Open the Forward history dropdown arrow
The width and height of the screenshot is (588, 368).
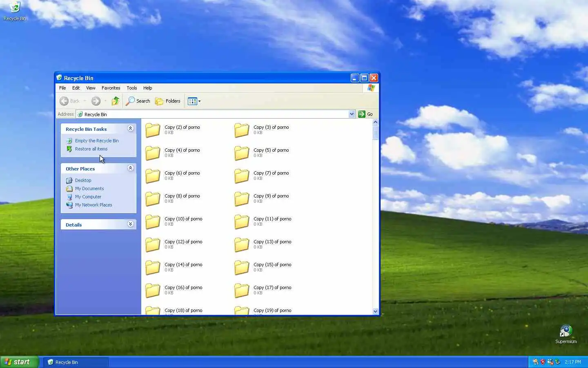105,101
